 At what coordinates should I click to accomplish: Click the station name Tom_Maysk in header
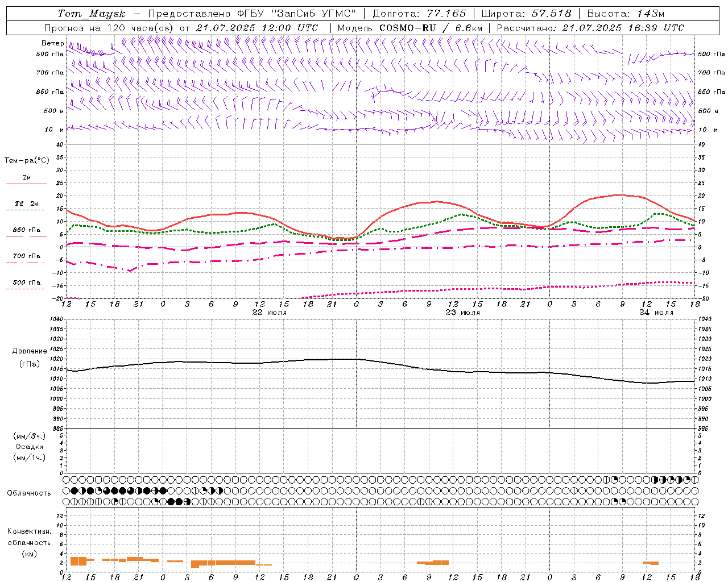(91, 14)
